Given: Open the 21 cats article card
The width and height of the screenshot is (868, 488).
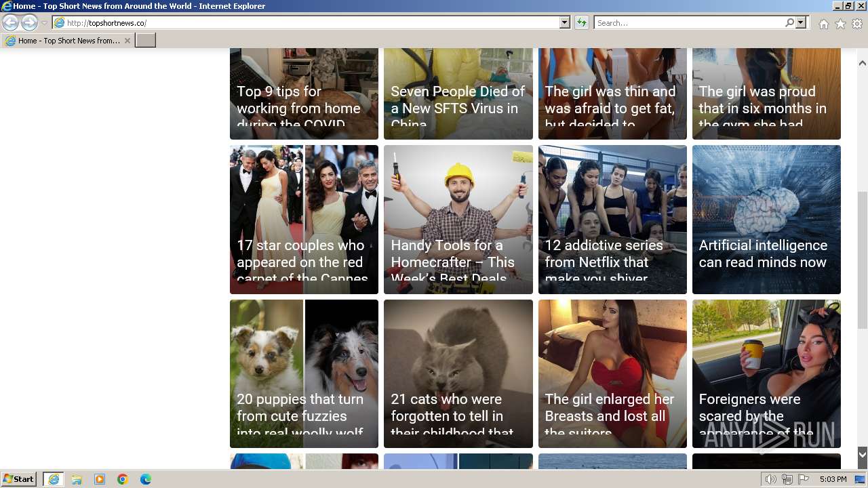Looking at the screenshot, I should (458, 373).
